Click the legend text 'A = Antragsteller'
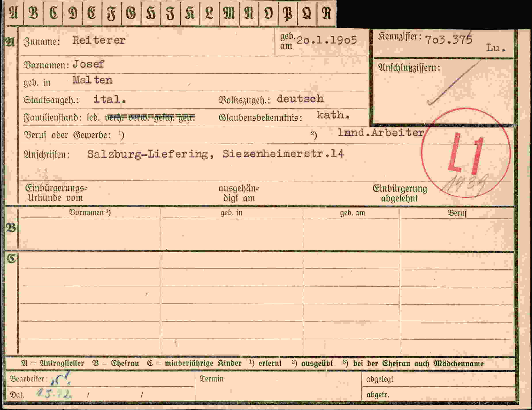This screenshot has width=532, height=410. (x=53, y=364)
